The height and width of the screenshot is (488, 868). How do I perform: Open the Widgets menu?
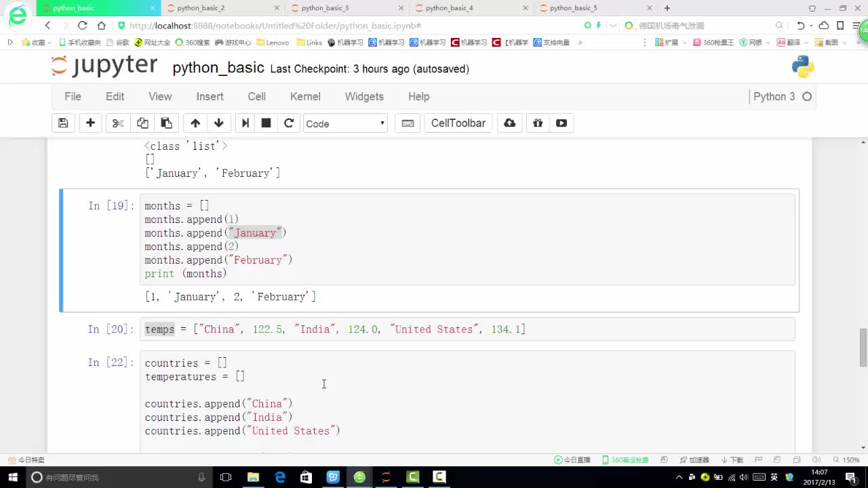364,96
